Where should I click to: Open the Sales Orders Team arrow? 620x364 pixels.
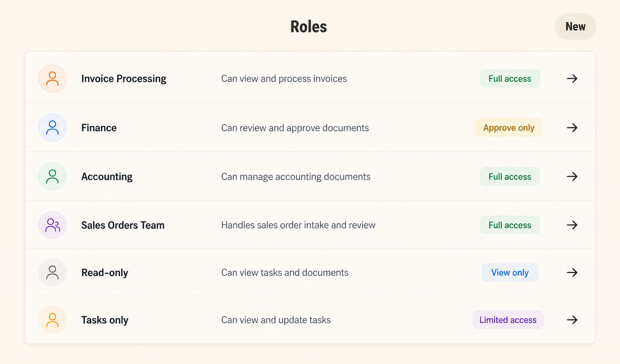tap(572, 225)
